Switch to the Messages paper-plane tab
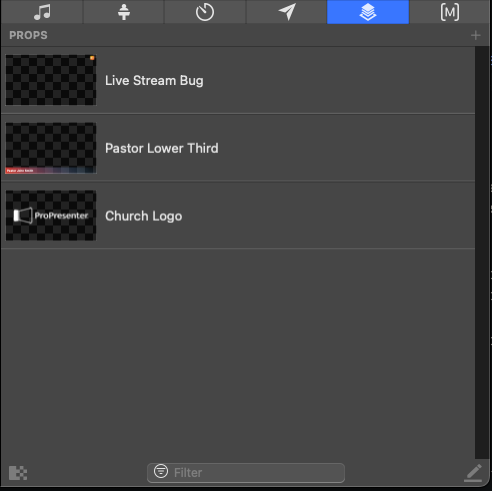Screen dimensions: 492x491 287,12
